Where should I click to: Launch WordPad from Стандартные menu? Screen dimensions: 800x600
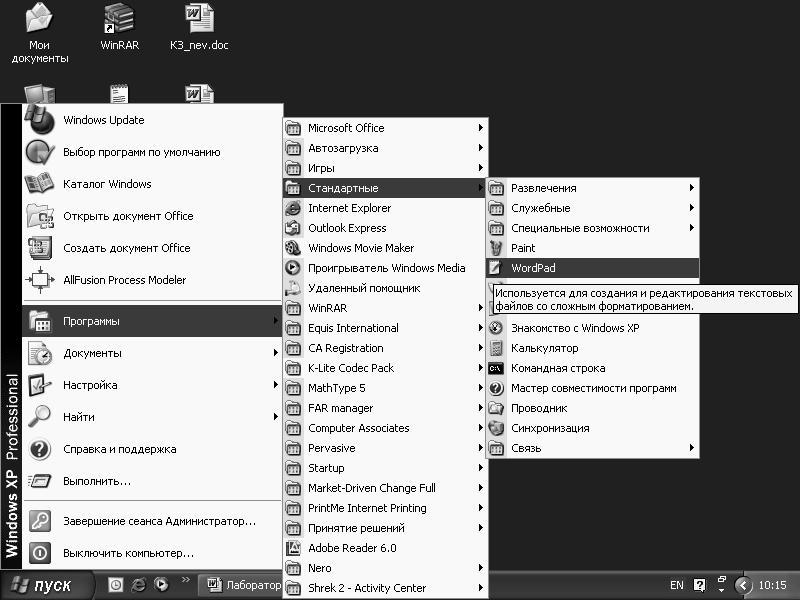(592, 268)
